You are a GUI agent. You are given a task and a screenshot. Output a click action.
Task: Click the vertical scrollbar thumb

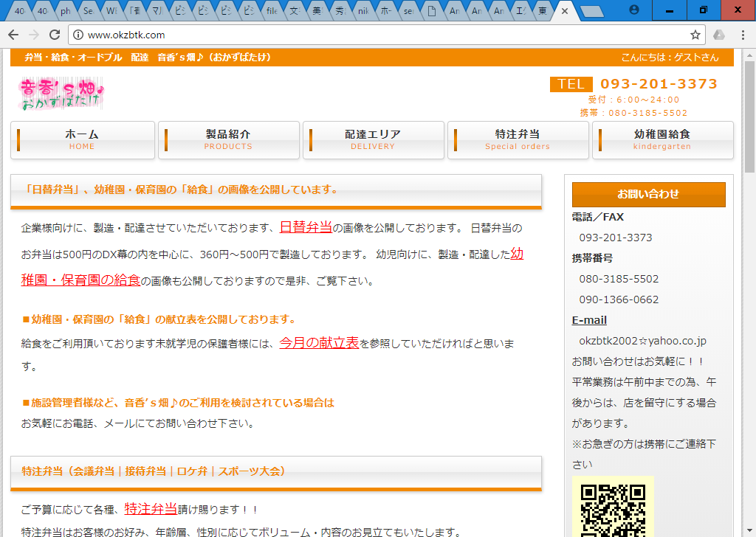pyautogui.click(x=749, y=117)
